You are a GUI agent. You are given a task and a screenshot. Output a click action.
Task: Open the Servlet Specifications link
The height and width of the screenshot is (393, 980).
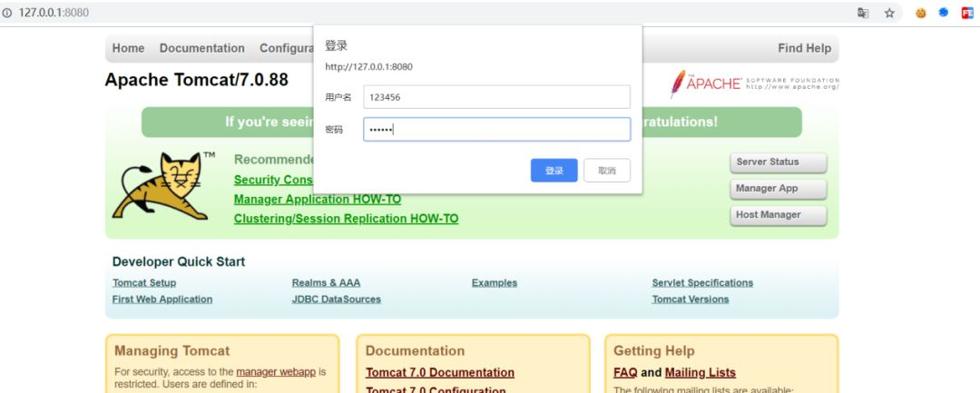702,283
